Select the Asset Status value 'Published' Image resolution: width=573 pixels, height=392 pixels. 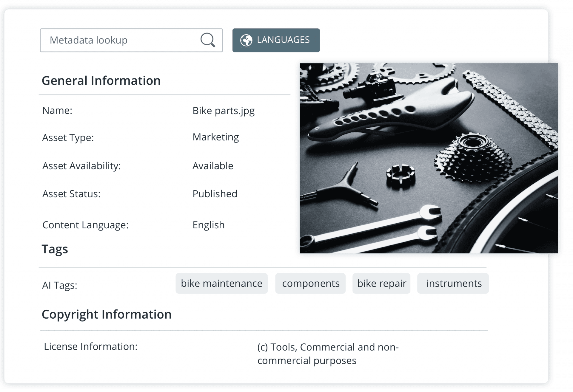pos(215,193)
